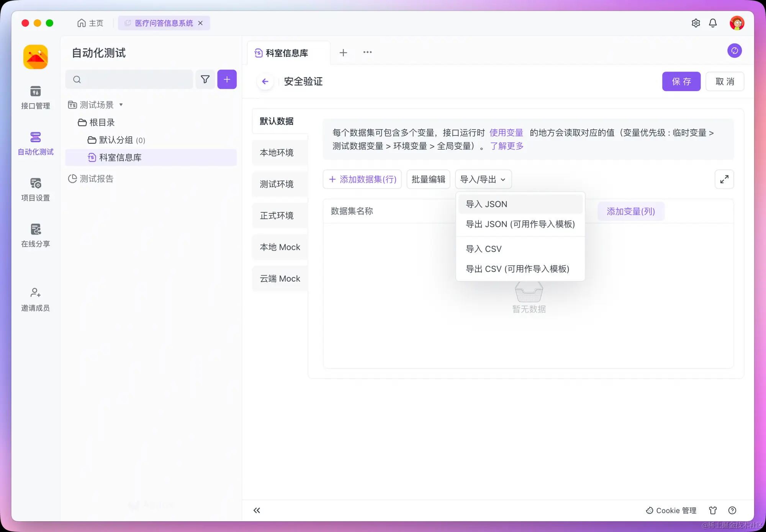
Task: Click the 保存 button
Action: (681, 81)
